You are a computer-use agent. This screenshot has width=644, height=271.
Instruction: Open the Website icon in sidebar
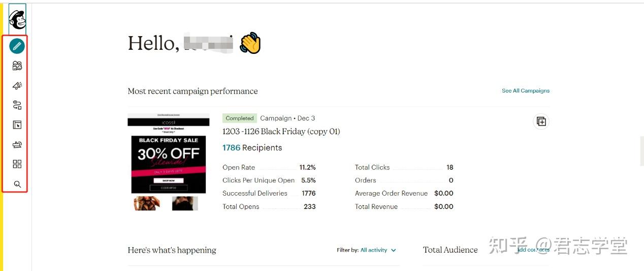[17, 125]
